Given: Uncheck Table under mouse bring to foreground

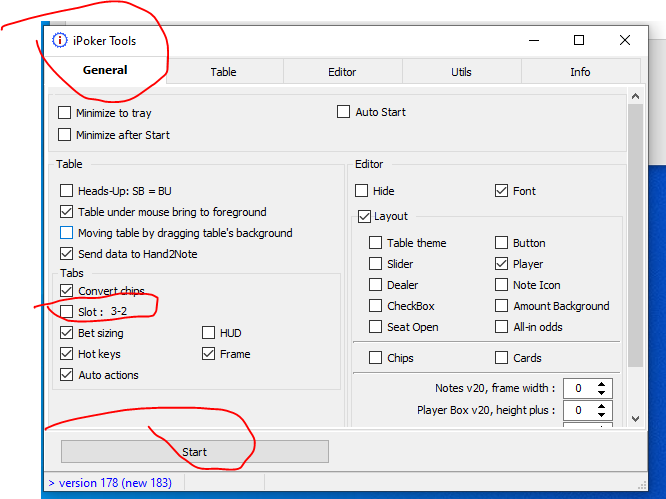Looking at the screenshot, I should [66, 211].
